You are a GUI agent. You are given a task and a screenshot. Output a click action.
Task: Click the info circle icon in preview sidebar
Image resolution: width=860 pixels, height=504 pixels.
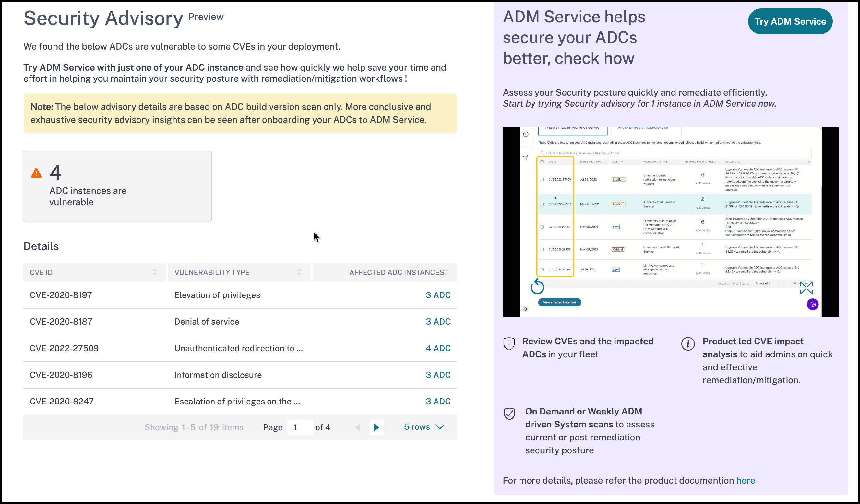[x=526, y=134]
